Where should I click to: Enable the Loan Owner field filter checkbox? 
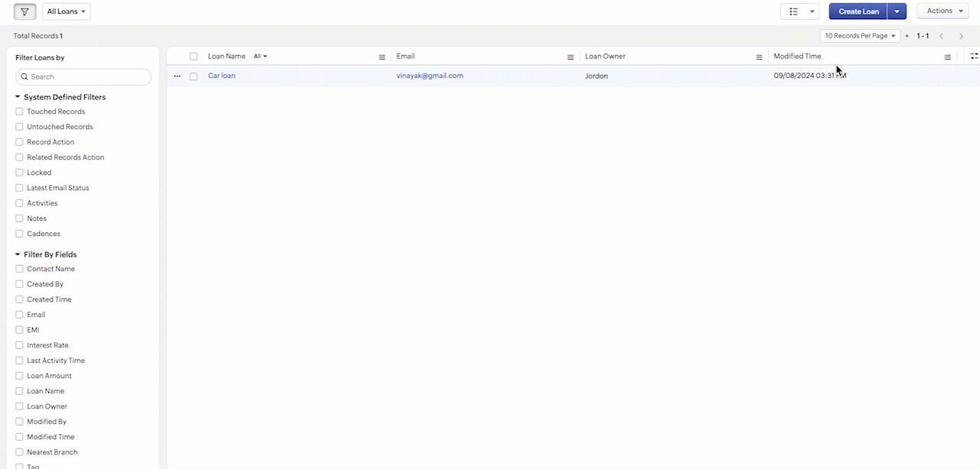click(20, 406)
